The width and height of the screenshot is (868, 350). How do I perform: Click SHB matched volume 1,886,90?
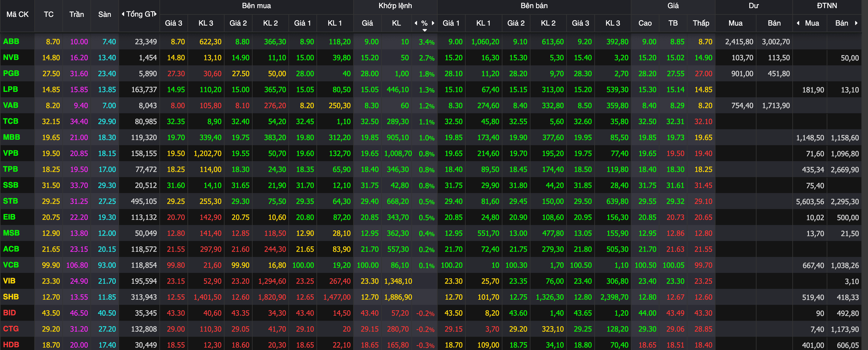tap(398, 297)
